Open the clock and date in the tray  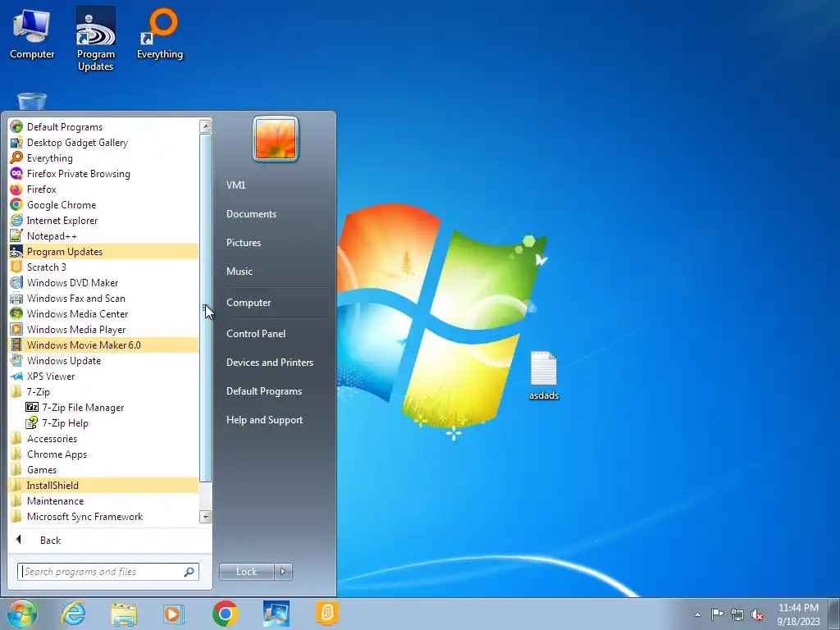click(x=798, y=614)
